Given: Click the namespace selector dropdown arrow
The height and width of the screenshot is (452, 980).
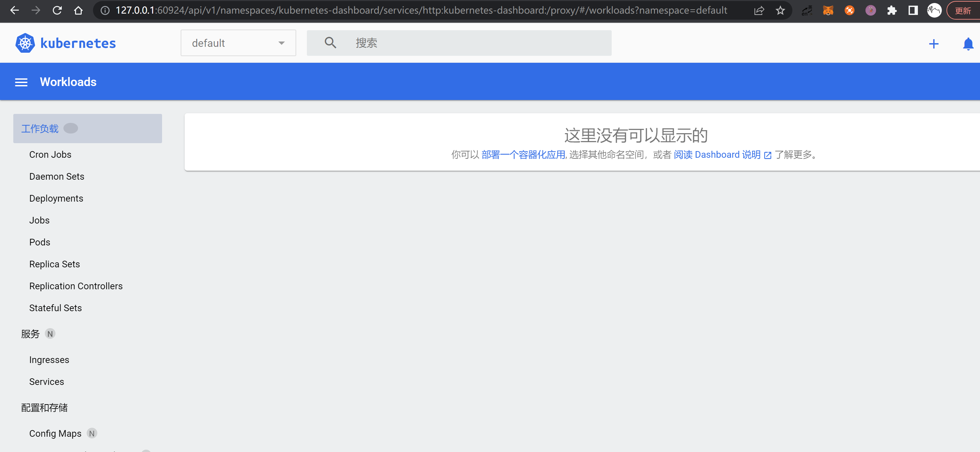Looking at the screenshot, I should coord(281,43).
